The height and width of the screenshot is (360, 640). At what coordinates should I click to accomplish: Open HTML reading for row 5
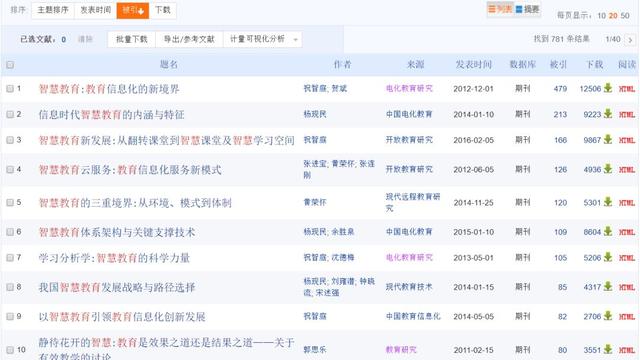(x=627, y=202)
